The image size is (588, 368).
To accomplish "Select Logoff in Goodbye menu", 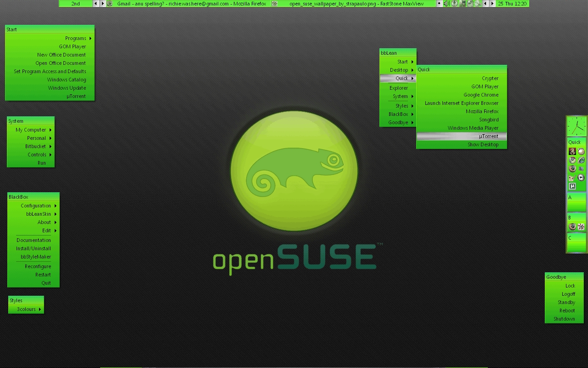I will click(564, 294).
